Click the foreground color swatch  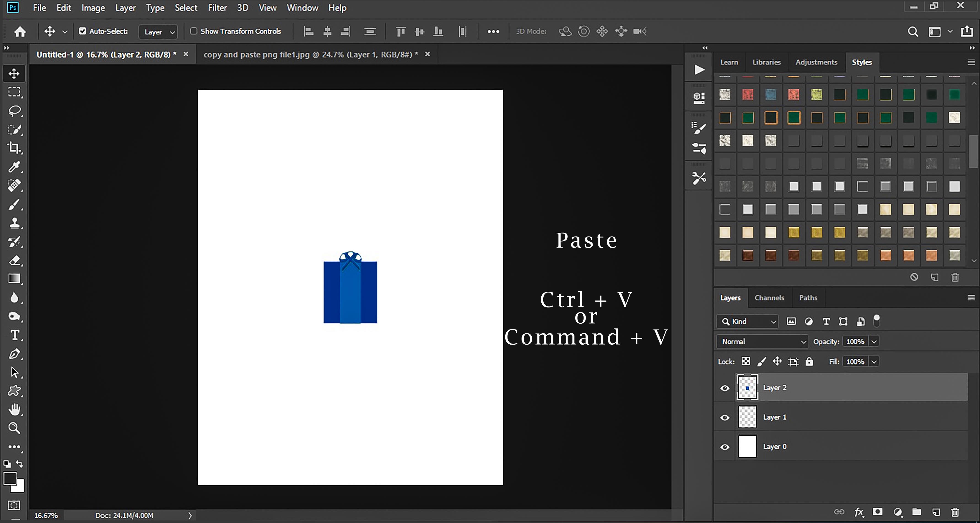coord(10,478)
